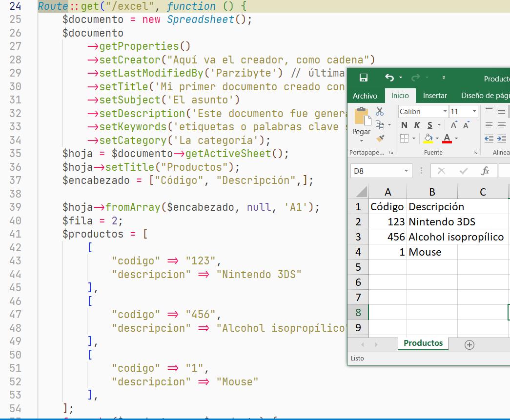Open the Archivo tab
This screenshot has height=420, width=510.
365,96
